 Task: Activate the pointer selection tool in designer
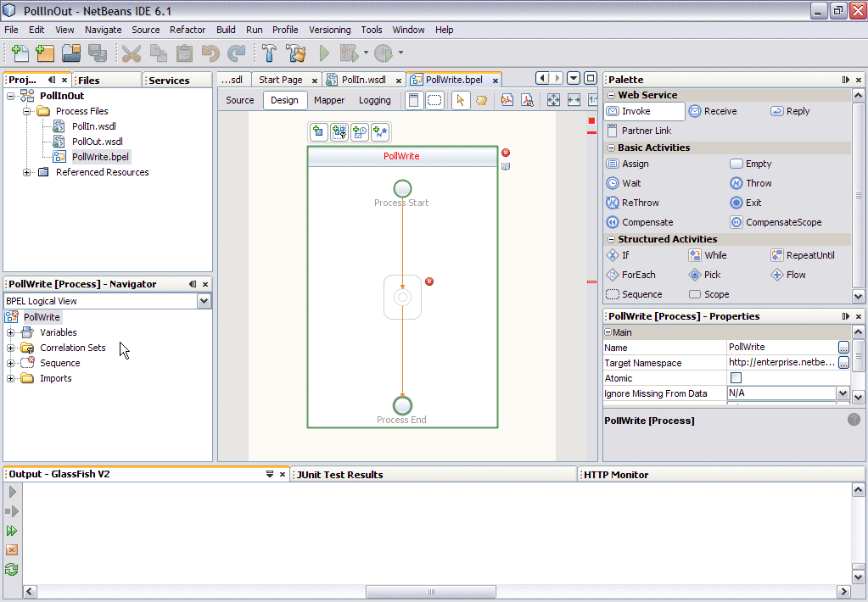[461, 99]
